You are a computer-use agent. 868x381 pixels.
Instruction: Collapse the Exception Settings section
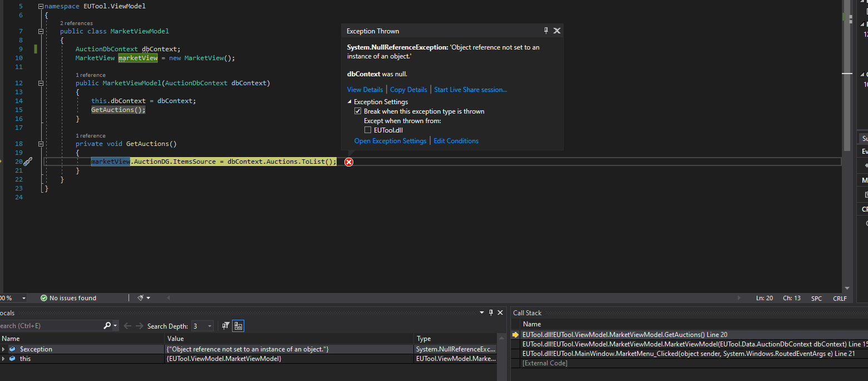click(349, 102)
